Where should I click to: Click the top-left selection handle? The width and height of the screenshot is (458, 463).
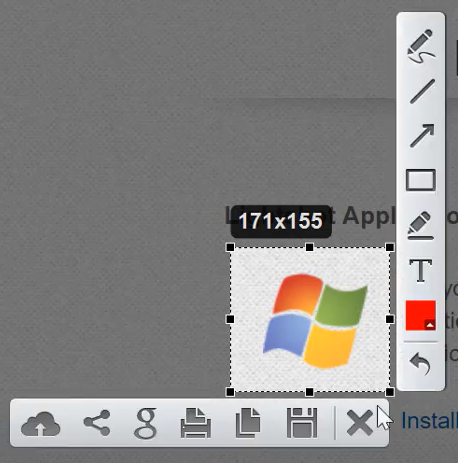tap(230, 247)
